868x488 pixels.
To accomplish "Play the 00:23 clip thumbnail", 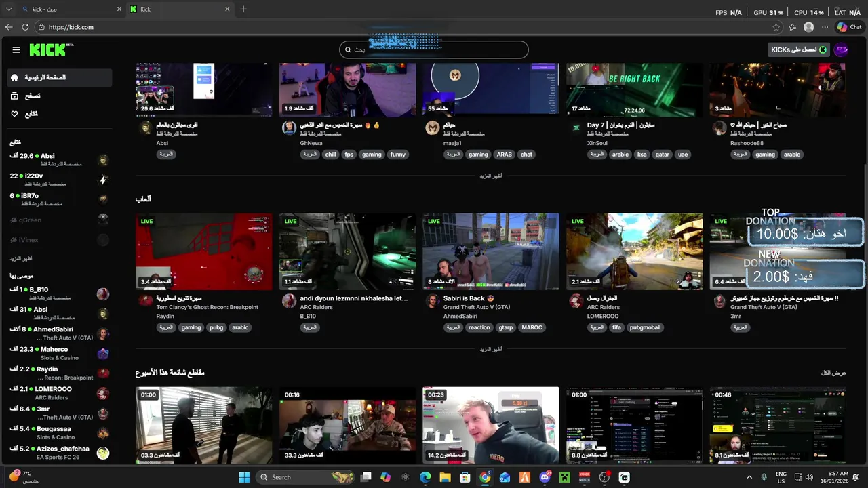I will (x=491, y=425).
